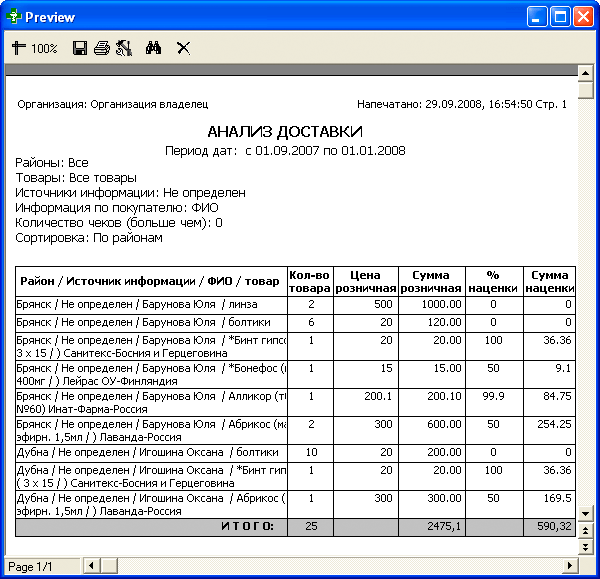This screenshot has width=600, height=579.
Task: Click the report title АНАЛИЗ ДОСТАВКИ
Action: pos(285,132)
